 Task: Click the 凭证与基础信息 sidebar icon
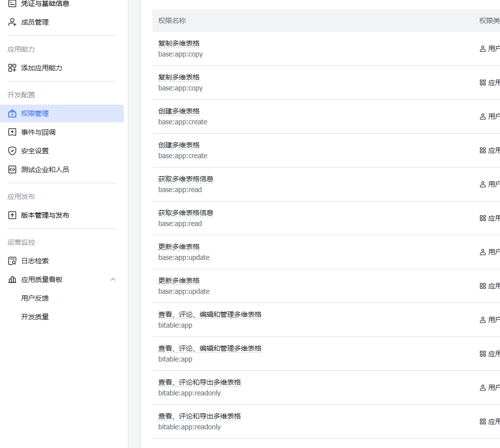[x=12, y=4]
